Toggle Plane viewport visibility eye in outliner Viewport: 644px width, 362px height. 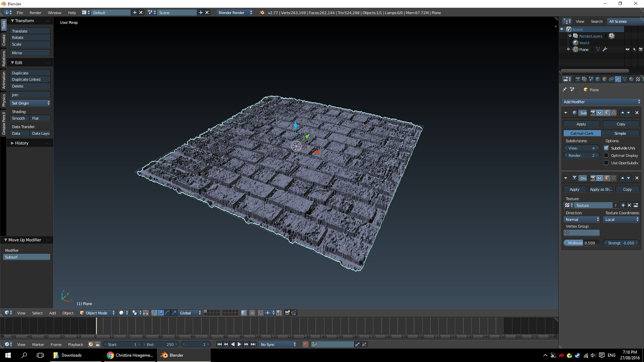(x=627, y=49)
